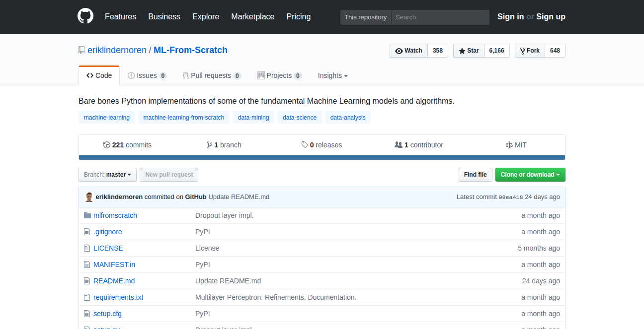Viewport: 644px width, 329px height.
Task: Click the contributor people icon
Action: click(398, 145)
